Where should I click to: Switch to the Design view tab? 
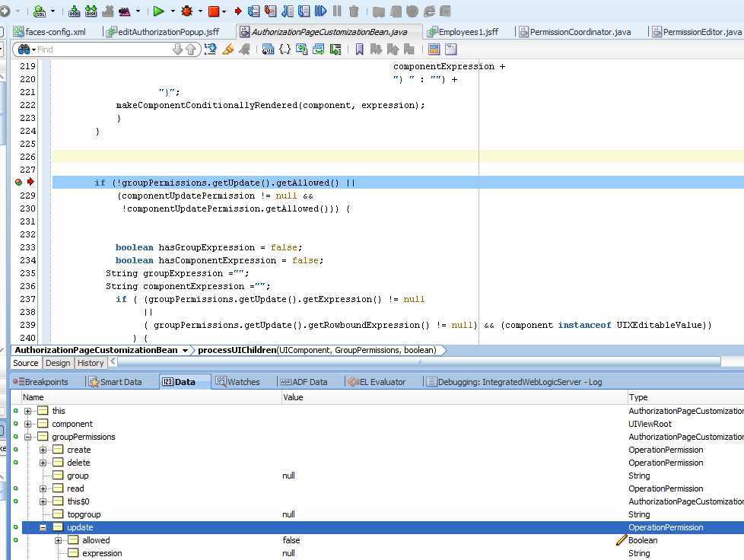click(x=58, y=363)
